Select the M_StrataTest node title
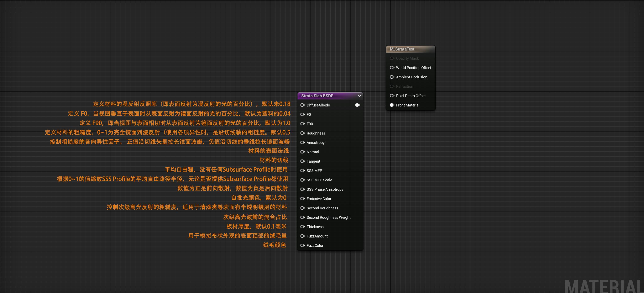This screenshot has height=293, width=644. (402, 49)
